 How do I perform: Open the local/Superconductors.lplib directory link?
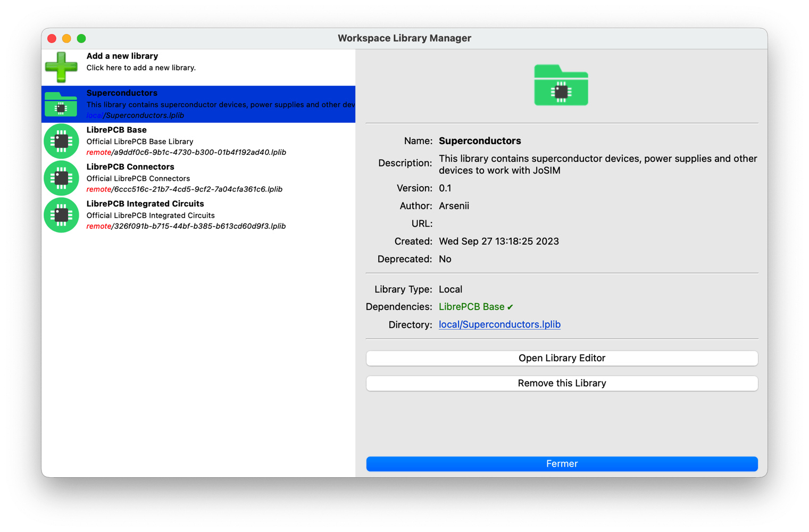(499, 325)
